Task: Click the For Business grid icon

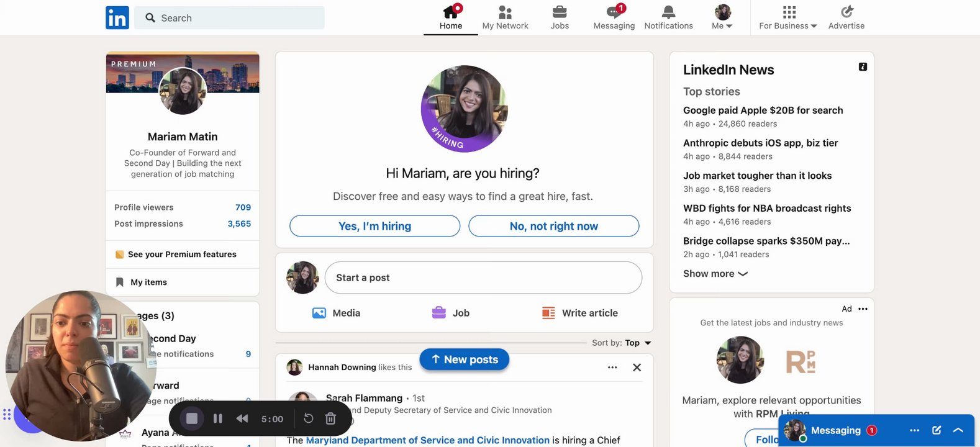Action: pyautogui.click(x=789, y=12)
